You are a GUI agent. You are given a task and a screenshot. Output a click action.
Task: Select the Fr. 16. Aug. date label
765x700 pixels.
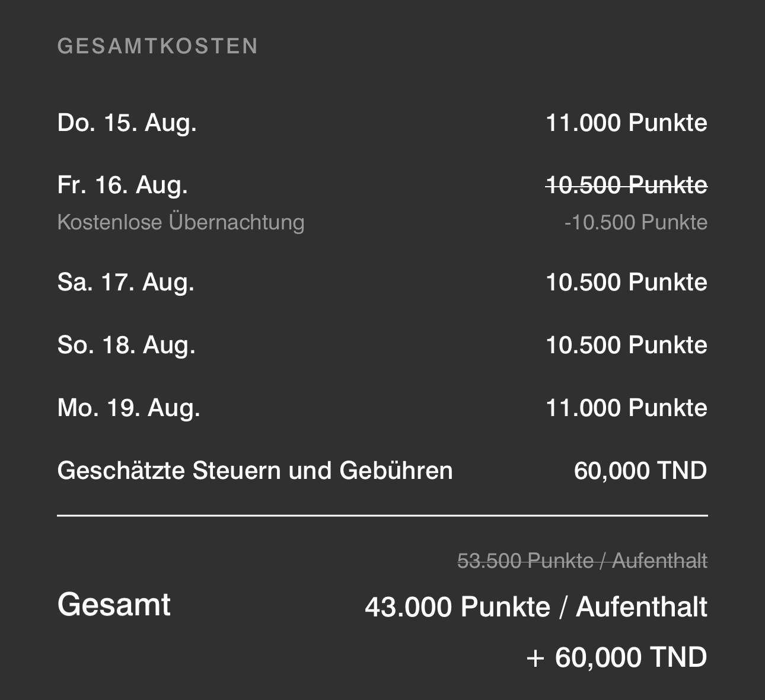123,186
